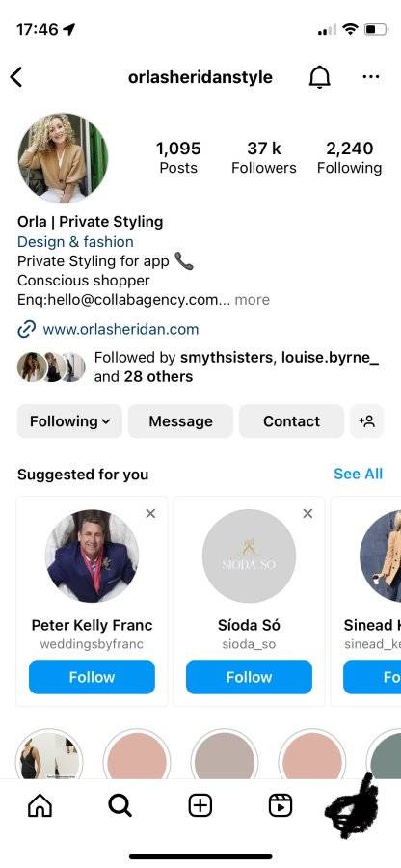Expand the Following dropdown button
This screenshot has width=401, height=868.
[x=69, y=421]
